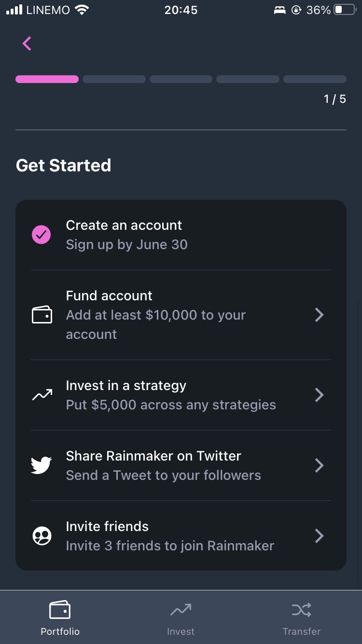Open the Share Rainmaker on Twitter chevron

(319, 465)
